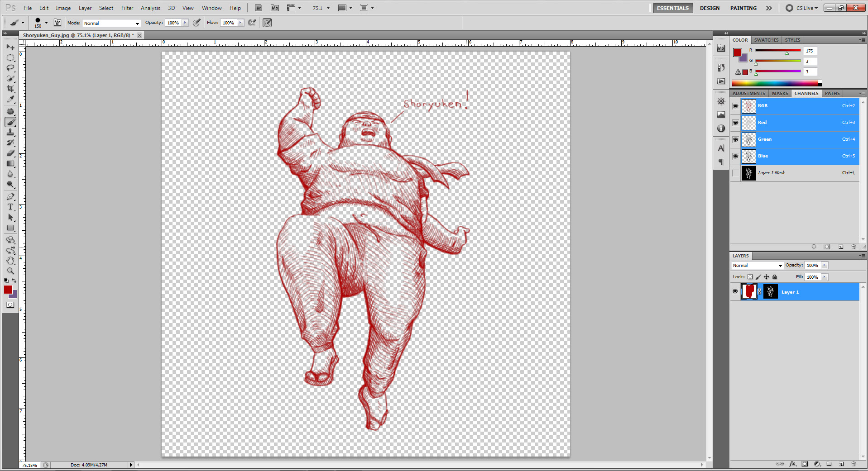Image resolution: width=868 pixels, height=471 pixels.
Task: Open Adobe Bridge via the toolbar icon
Action: [258, 8]
